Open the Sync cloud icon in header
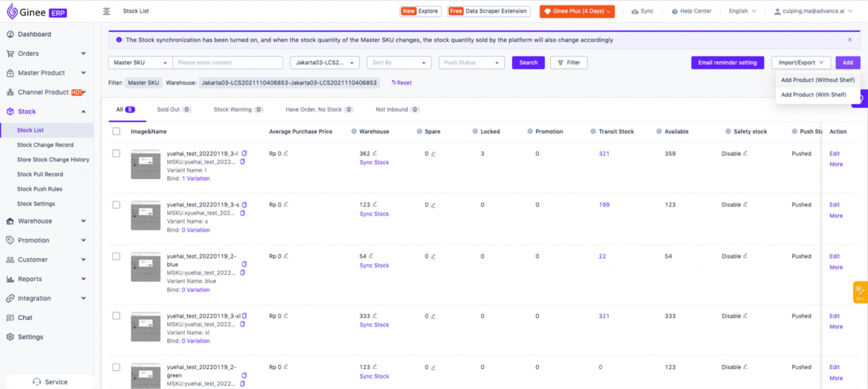Viewport: 868px width, 389px height. 635,11
